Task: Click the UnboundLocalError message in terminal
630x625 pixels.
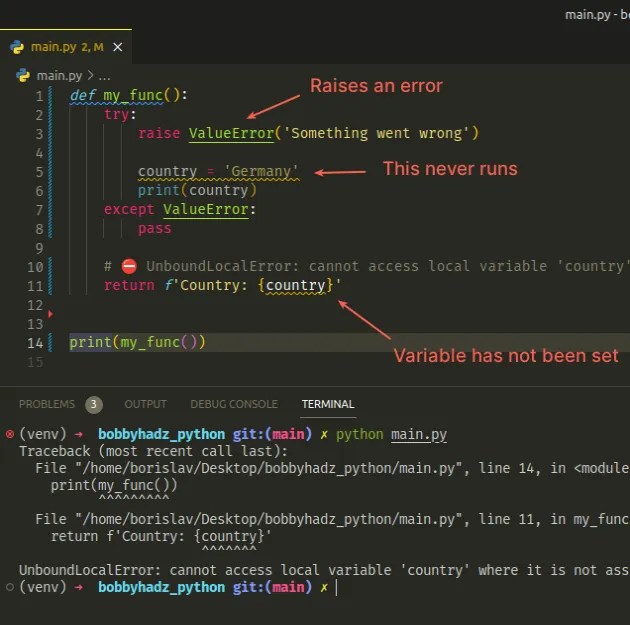Action: (324, 570)
